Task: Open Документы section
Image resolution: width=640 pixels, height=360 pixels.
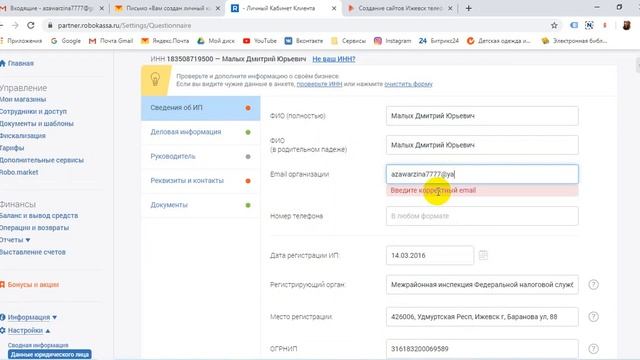Action: coord(200,205)
